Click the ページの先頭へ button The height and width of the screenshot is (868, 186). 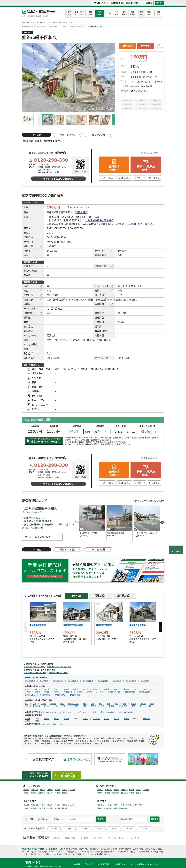[x=176, y=550]
